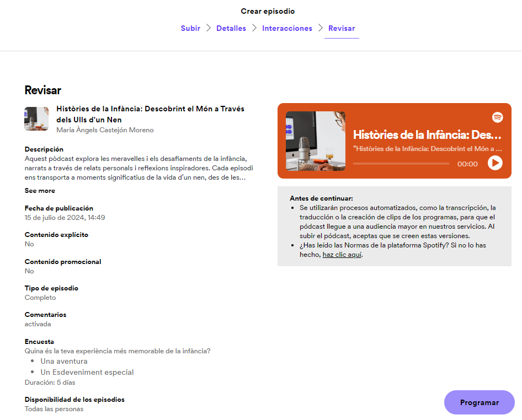Click the 'activada' value
The width and height of the screenshot is (522, 420).
coord(38,324)
